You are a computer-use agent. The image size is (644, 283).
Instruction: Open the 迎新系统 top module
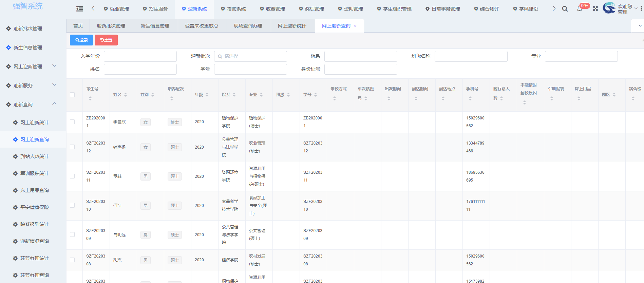(194, 9)
